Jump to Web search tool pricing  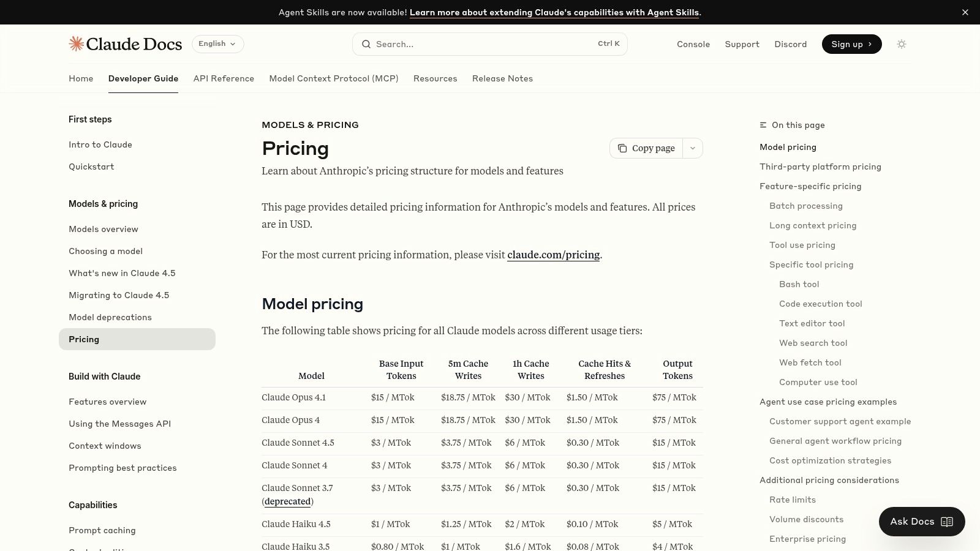[x=813, y=343]
